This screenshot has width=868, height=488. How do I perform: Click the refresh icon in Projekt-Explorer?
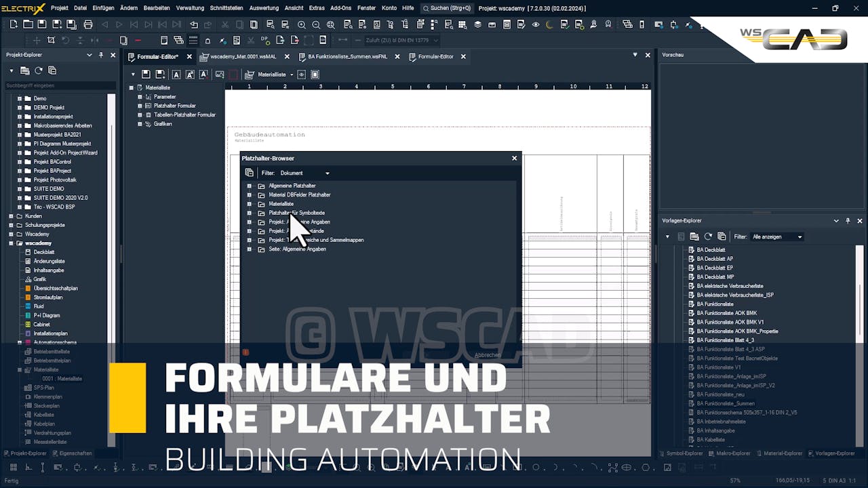pyautogui.click(x=39, y=70)
